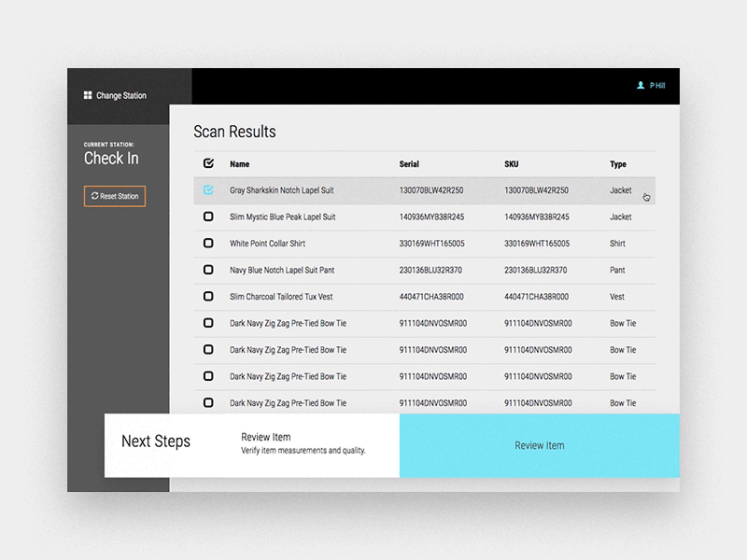
Task: Click the Navy Blue Notch Lapel Suit Pant name
Action: 282,270
